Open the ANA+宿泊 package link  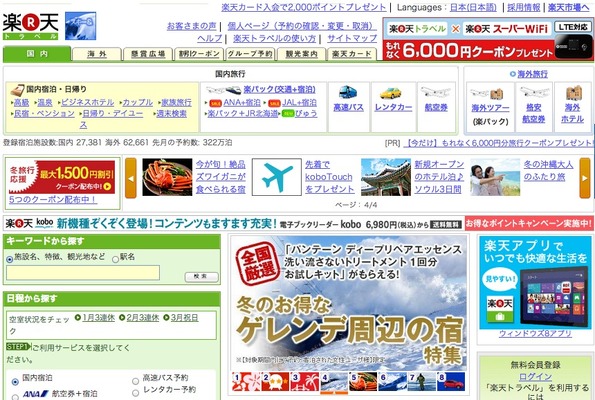[x=242, y=102]
